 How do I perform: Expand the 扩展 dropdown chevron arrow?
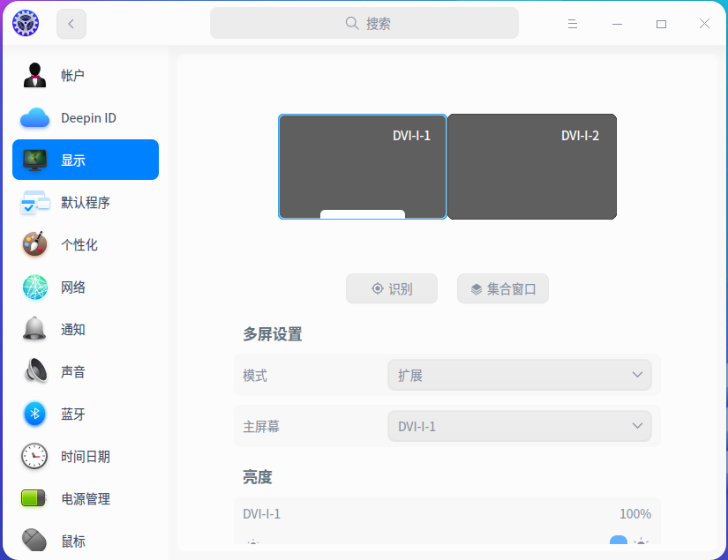637,375
